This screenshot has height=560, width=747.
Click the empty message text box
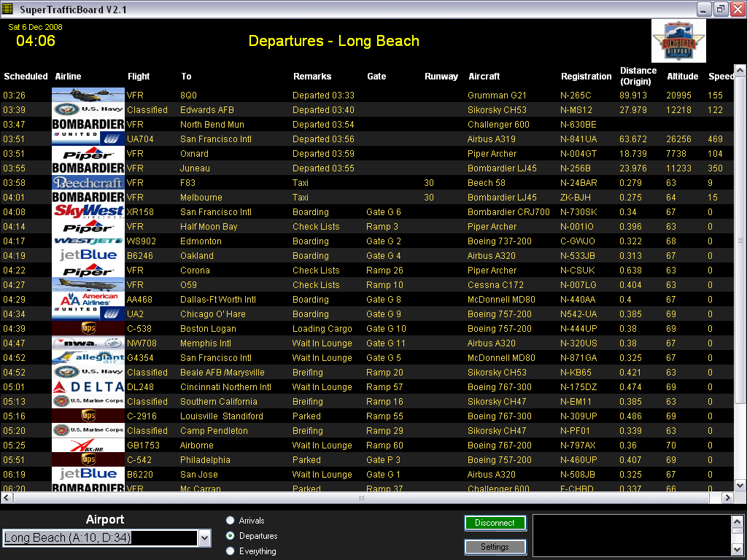pyautogui.click(x=631, y=535)
